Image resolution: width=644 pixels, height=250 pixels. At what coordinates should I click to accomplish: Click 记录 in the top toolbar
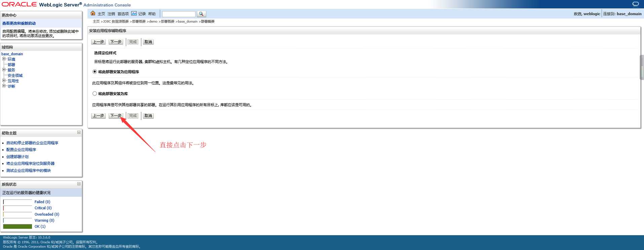click(142, 14)
